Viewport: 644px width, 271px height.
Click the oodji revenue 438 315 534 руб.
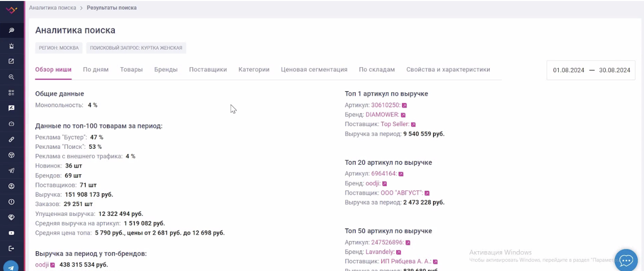pos(84,265)
